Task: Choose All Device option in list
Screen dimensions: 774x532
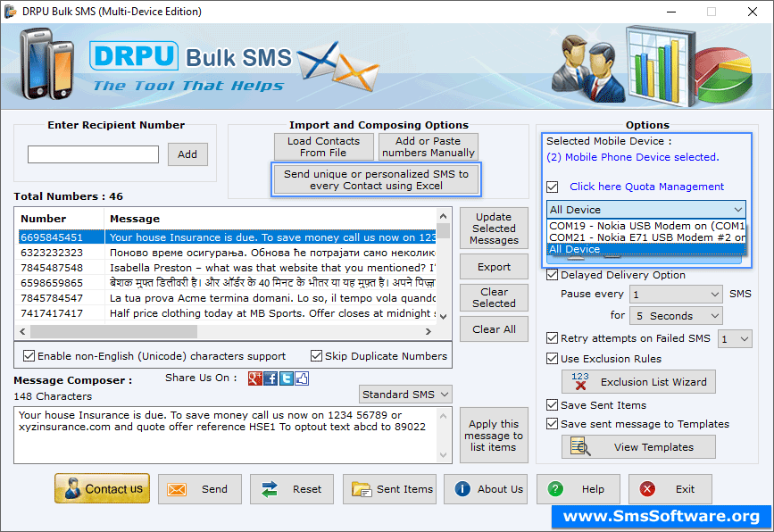Action: (646, 249)
